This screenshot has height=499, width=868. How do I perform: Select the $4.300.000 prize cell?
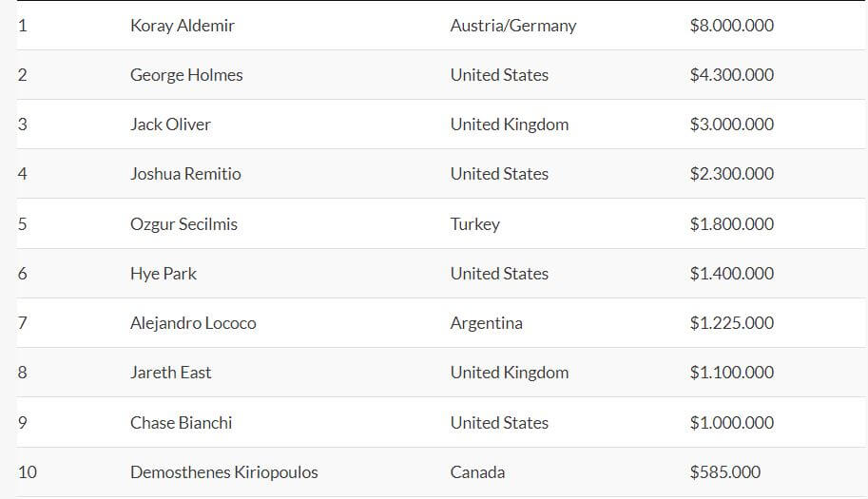tap(732, 75)
